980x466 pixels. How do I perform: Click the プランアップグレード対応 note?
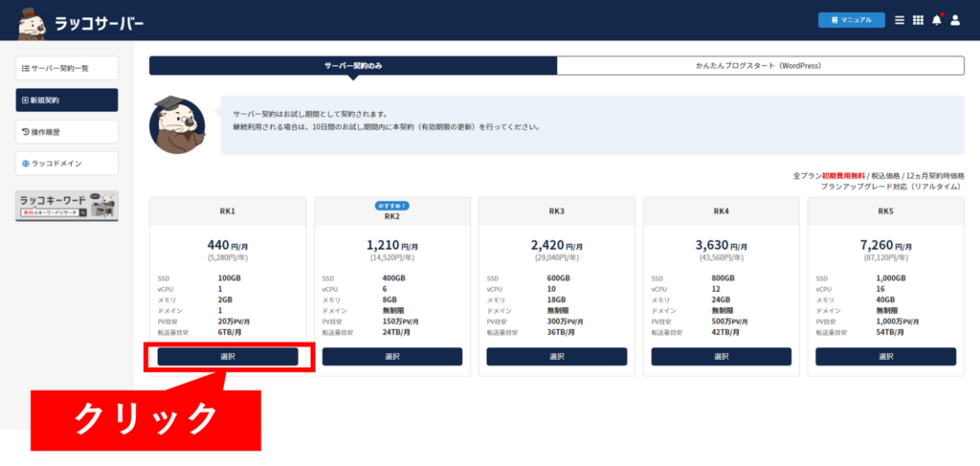[x=893, y=187]
